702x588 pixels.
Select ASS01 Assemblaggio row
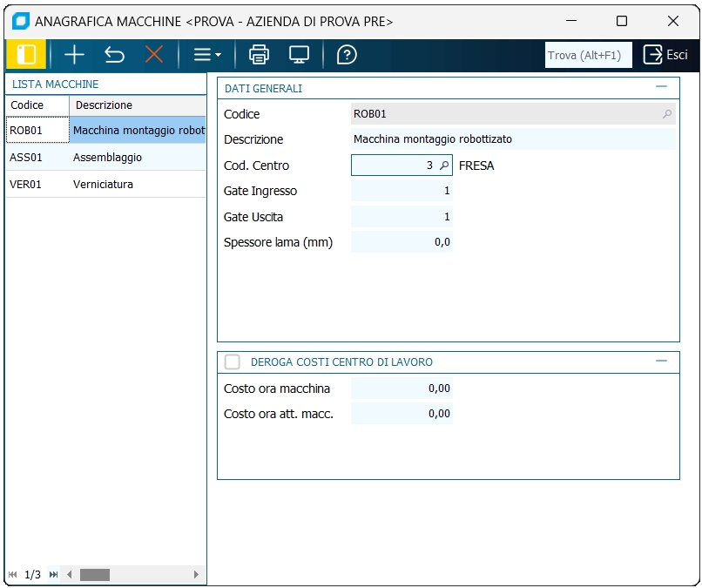pyautogui.click(x=105, y=158)
